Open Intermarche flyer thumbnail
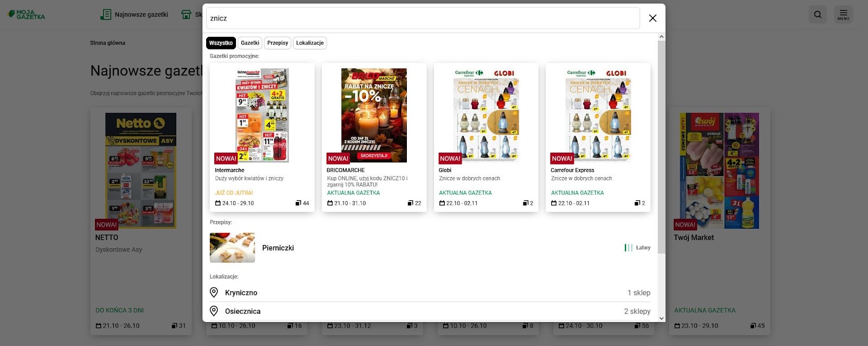 (x=262, y=115)
